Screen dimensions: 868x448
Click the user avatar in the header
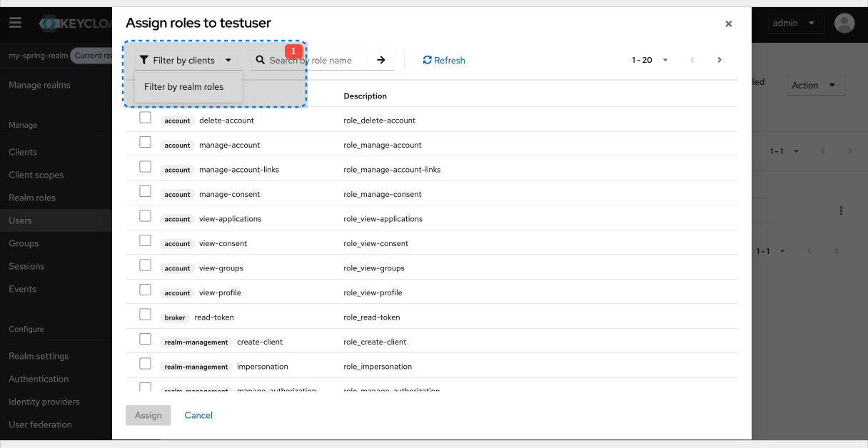(844, 23)
